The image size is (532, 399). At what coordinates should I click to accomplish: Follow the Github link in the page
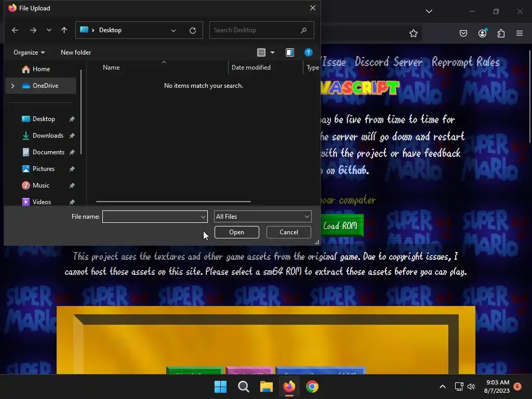point(352,170)
